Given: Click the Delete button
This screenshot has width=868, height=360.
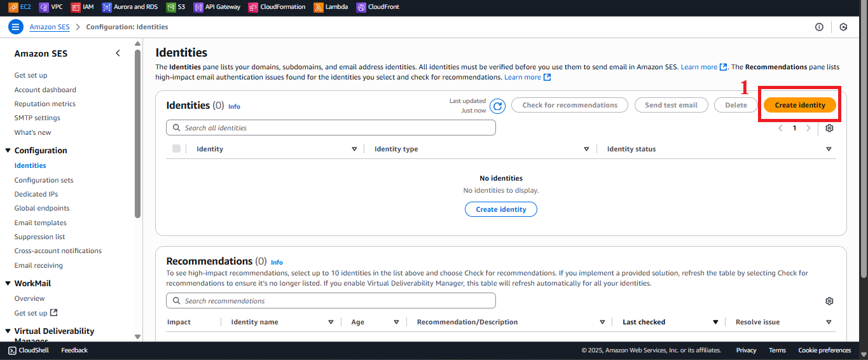Looking at the screenshot, I should pyautogui.click(x=736, y=105).
